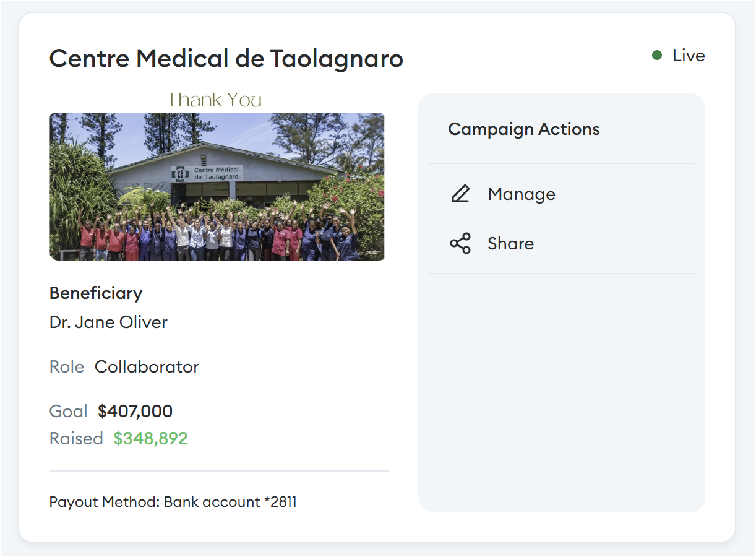Click the Payout Method bank account text

173,502
